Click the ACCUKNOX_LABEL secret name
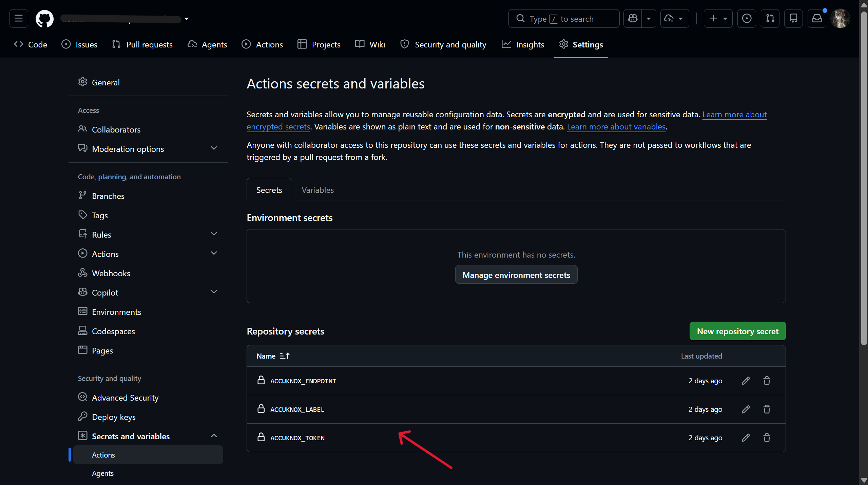 point(297,409)
